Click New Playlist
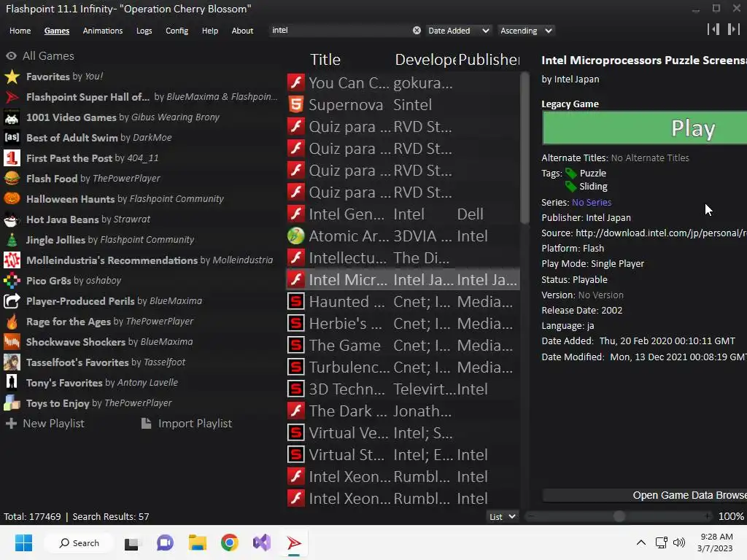Screen dimensions: 747x560 pyautogui.click(x=44, y=424)
